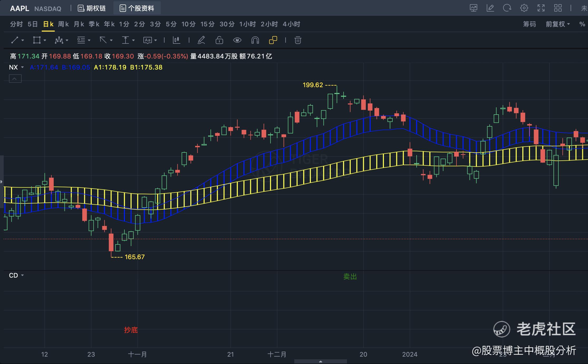Switch to the 分时 intraday tab
Screen dimensions: 588x364
point(16,24)
